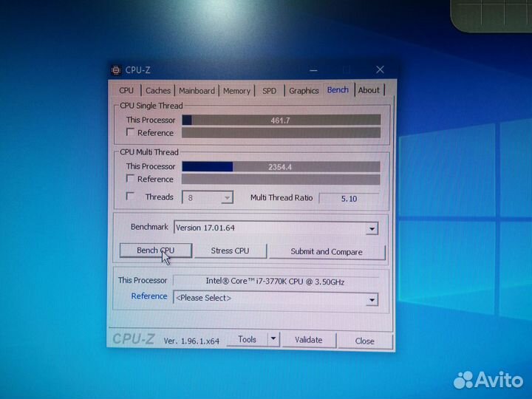Open the Caches tab
Viewport: 532px width, 399px height.
tap(157, 90)
